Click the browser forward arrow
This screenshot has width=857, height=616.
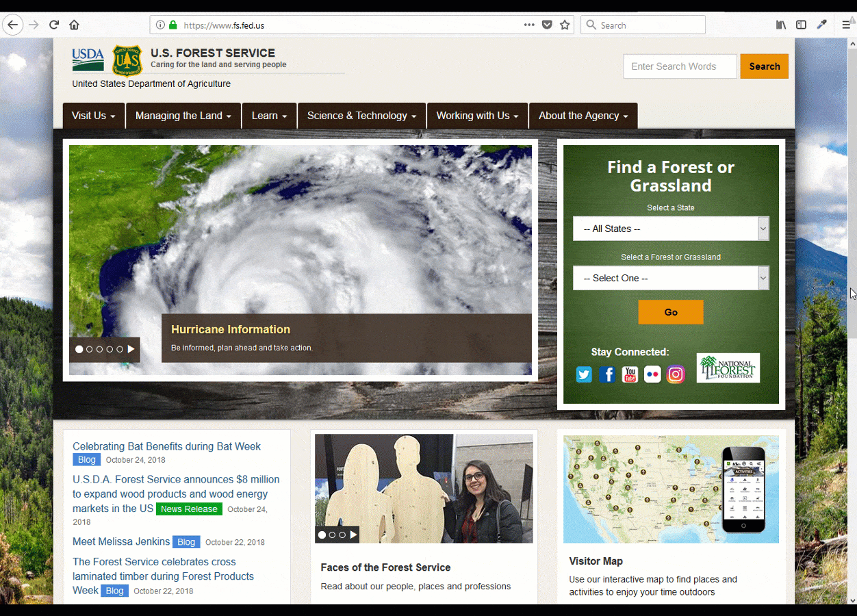pos(34,25)
